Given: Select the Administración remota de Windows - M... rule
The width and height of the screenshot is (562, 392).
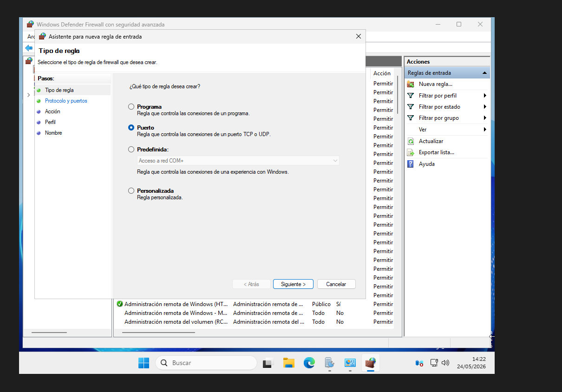Looking at the screenshot, I should click(x=176, y=313).
